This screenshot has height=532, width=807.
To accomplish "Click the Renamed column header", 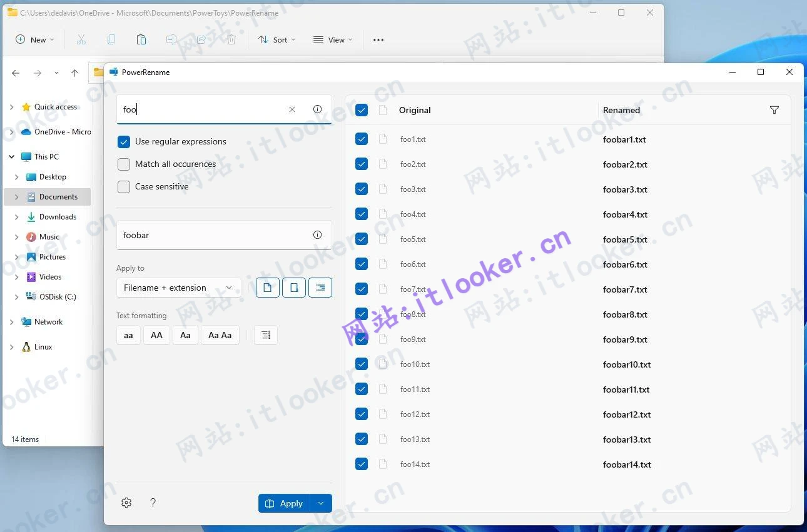I will (x=621, y=110).
